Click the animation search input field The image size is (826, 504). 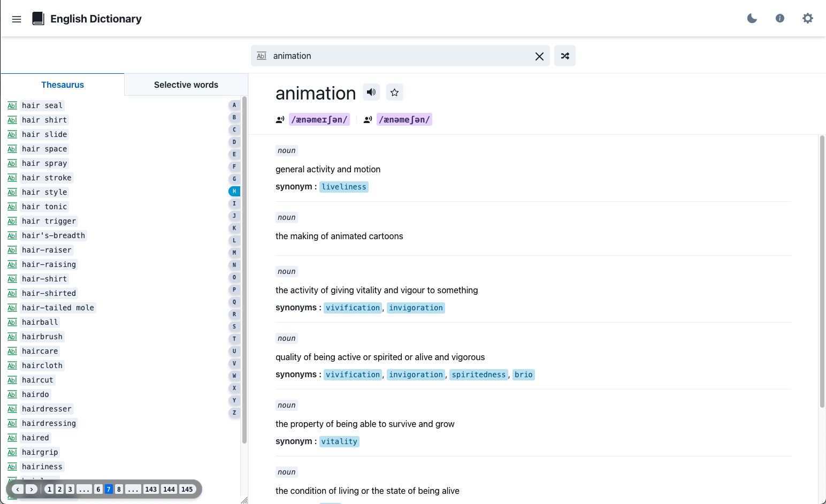click(x=401, y=56)
